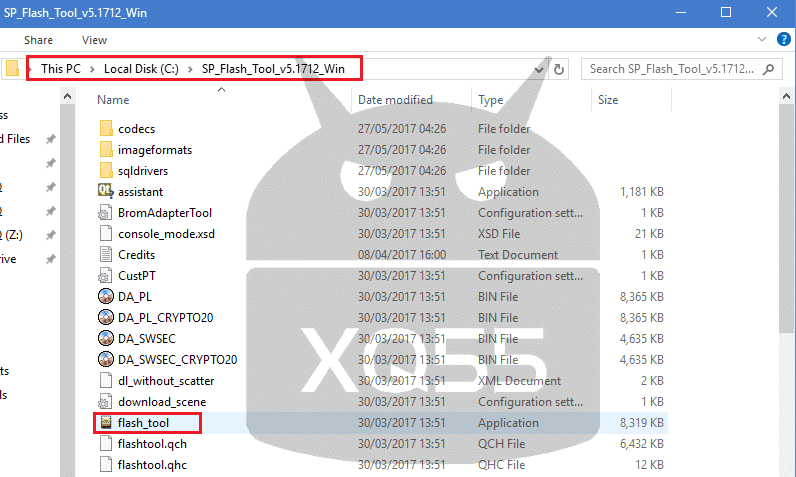Click the refresh button beside address bar

[559, 70]
